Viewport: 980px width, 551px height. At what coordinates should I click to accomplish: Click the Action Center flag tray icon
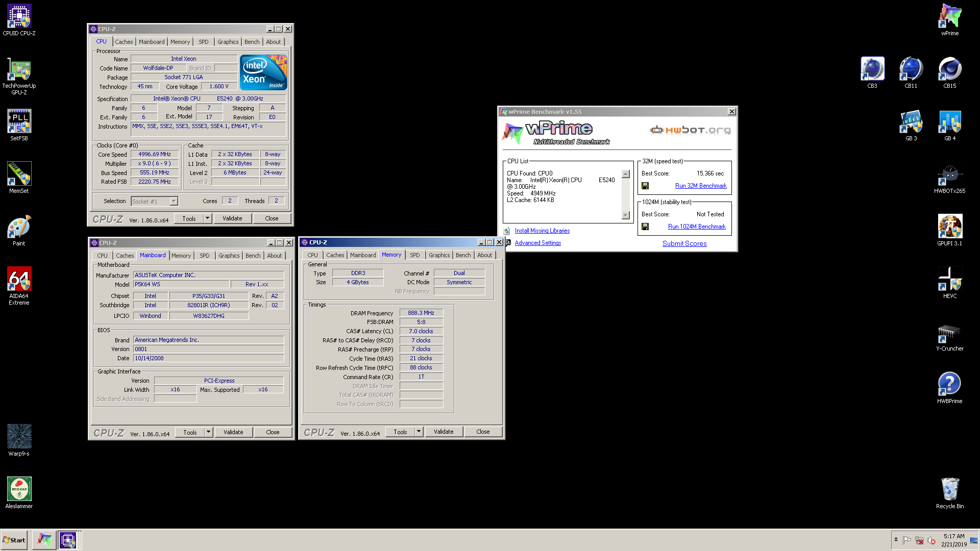907,540
